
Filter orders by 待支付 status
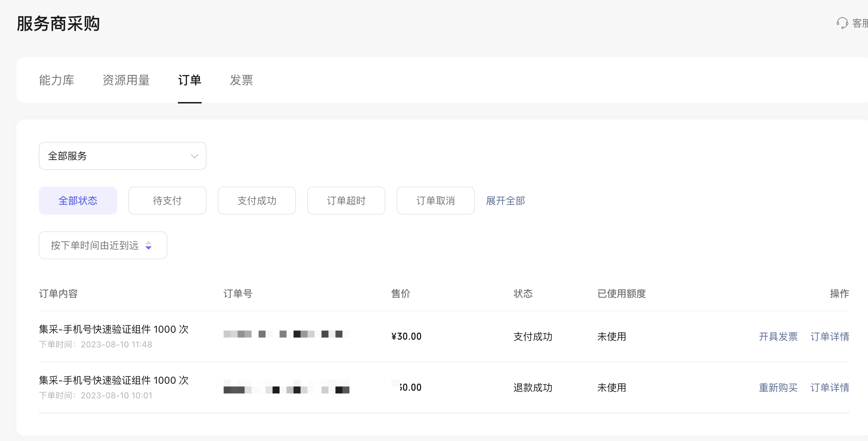167,201
